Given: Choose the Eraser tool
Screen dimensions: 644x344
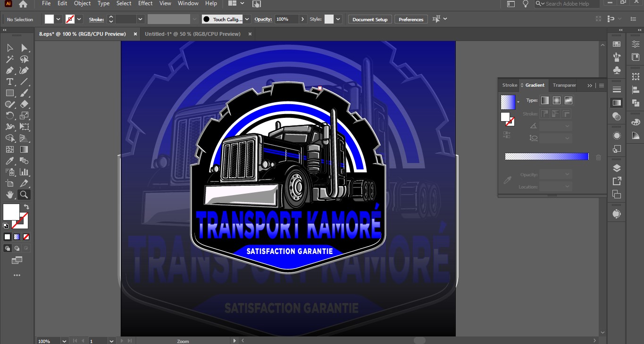Looking at the screenshot, I should click(24, 104).
